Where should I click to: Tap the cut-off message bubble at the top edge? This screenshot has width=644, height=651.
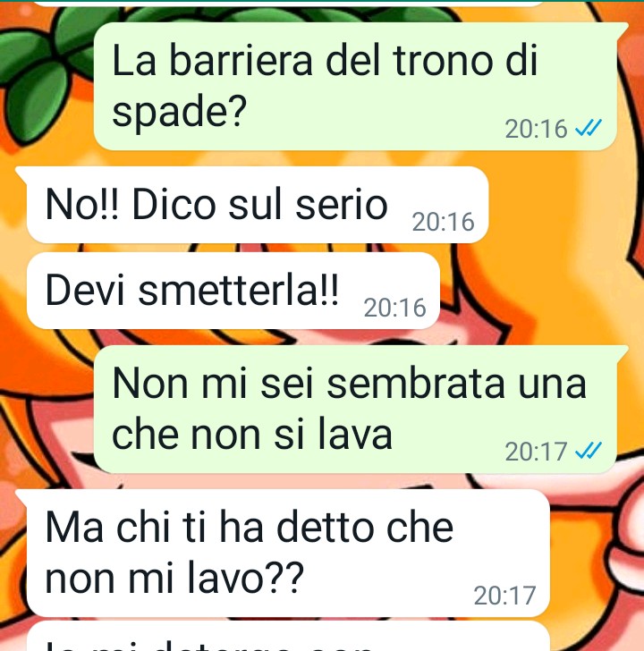click(x=288, y=4)
